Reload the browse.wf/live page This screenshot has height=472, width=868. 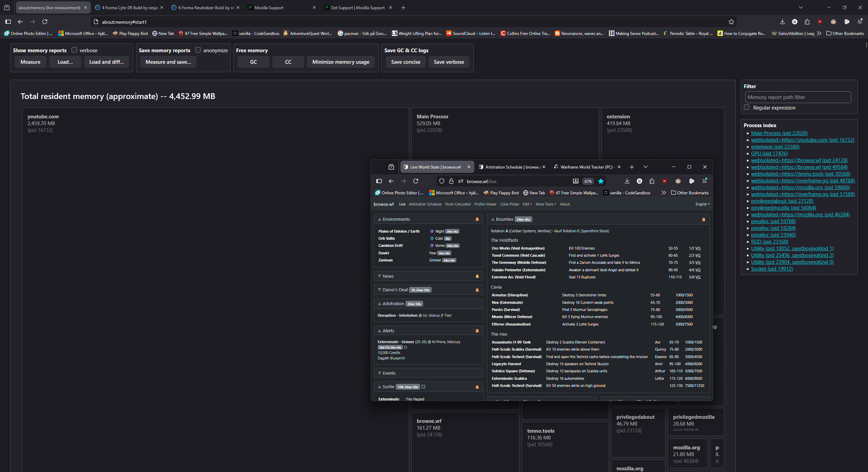point(416,181)
